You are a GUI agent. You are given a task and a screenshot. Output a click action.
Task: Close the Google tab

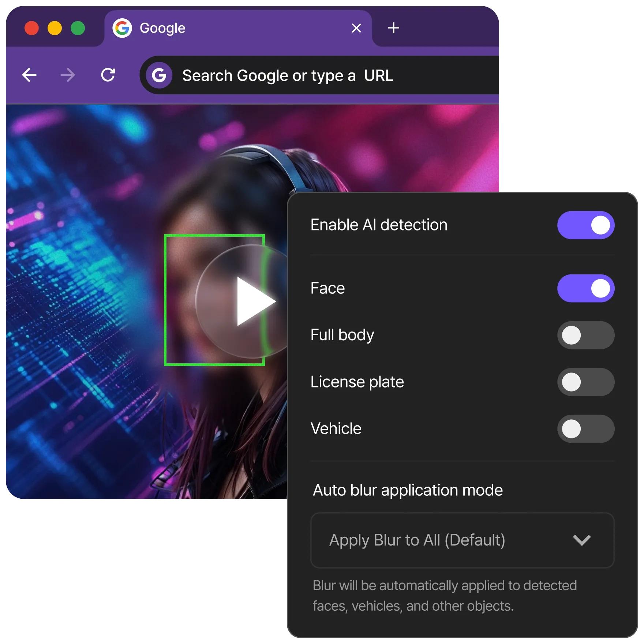tap(356, 28)
